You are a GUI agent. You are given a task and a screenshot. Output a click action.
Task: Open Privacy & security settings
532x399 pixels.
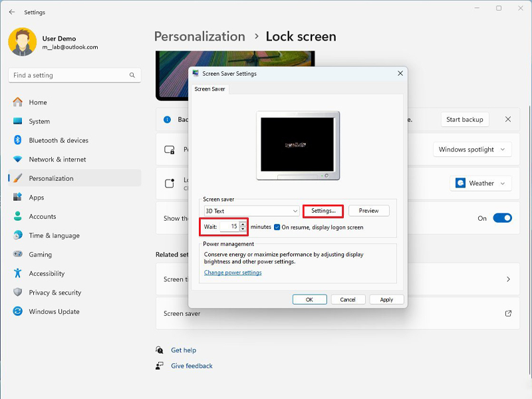pos(74,292)
